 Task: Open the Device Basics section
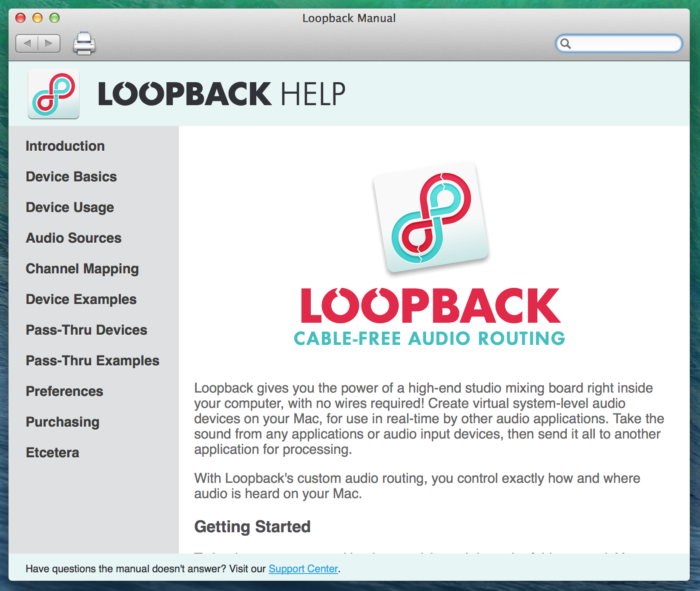pyautogui.click(x=71, y=177)
